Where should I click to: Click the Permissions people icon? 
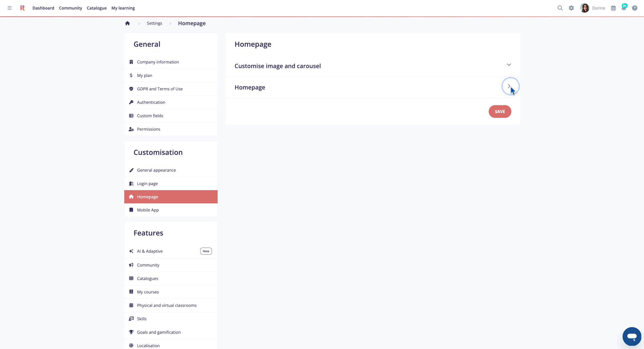pyautogui.click(x=131, y=129)
